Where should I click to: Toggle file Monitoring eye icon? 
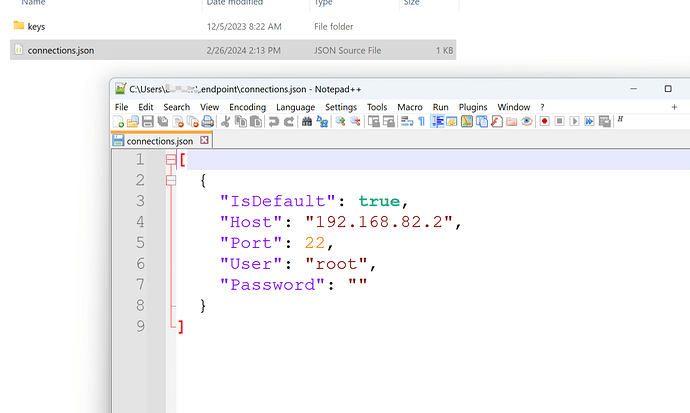click(526, 121)
